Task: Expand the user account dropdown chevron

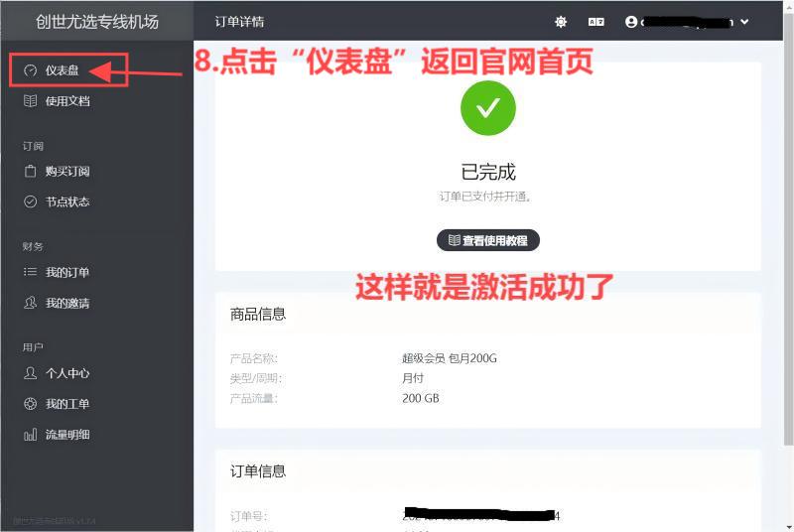Action: coord(744,22)
